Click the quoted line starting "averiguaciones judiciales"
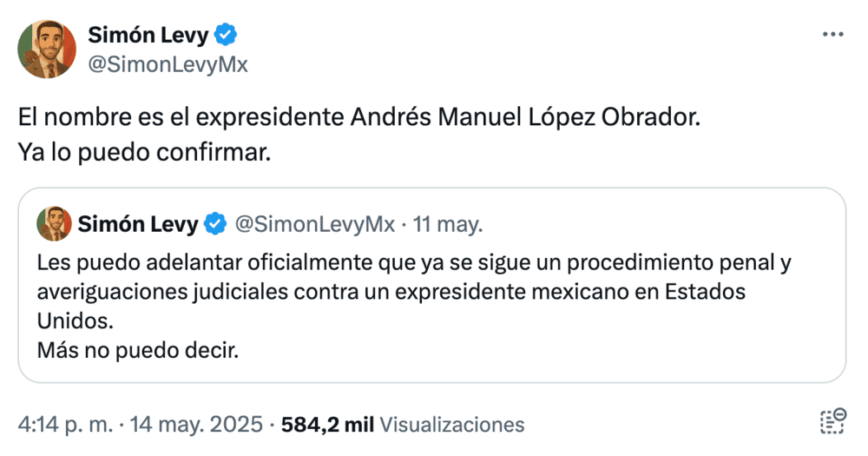868x456 pixels. 391,292
